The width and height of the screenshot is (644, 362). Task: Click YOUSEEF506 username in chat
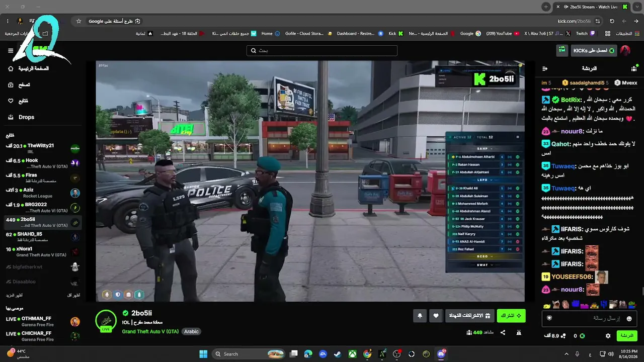(x=572, y=277)
